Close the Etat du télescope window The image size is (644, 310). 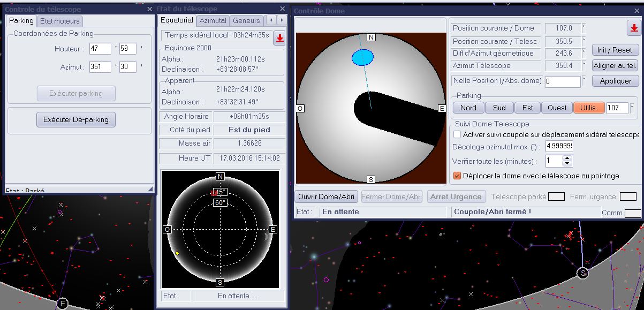282,9
